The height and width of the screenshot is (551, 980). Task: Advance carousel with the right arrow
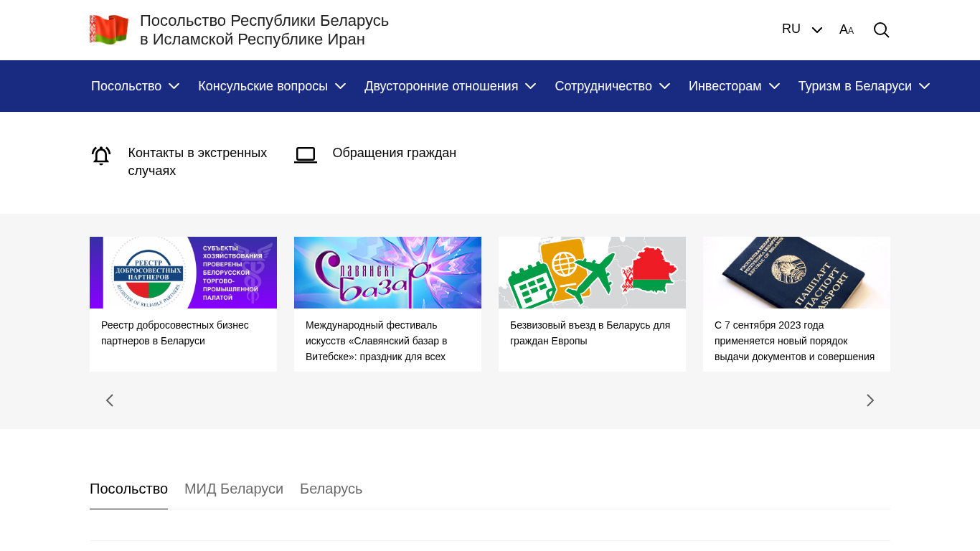coord(870,400)
